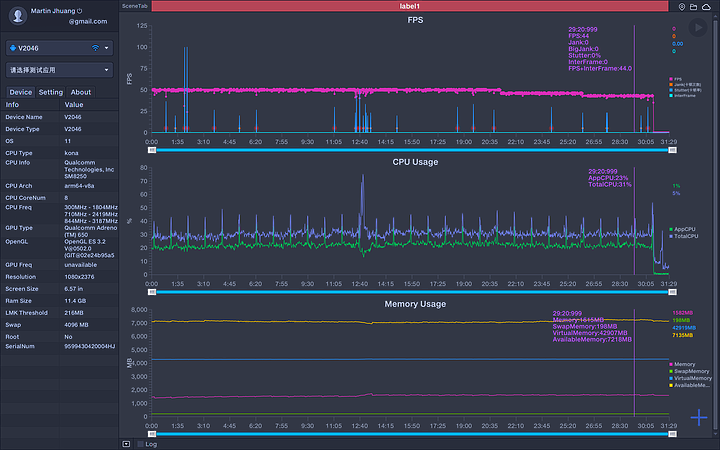The image size is (720, 450).
Task: Toggle the Jank series in FPS legend
Action: pyautogui.click(x=685, y=84)
